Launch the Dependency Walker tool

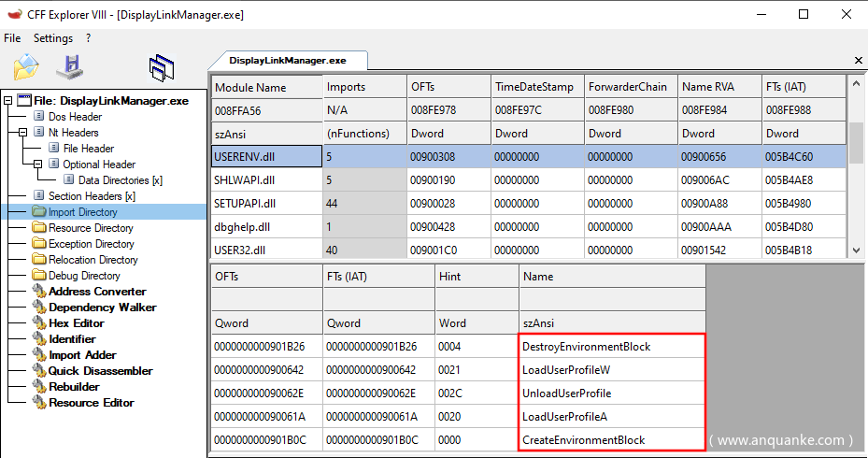tap(102, 308)
